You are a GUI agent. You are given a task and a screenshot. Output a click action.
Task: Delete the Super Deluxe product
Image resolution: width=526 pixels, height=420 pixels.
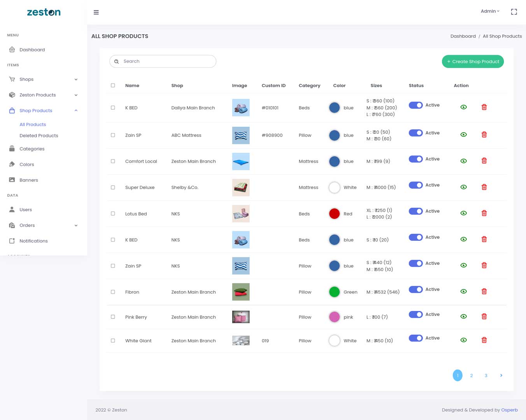coord(484,187)
